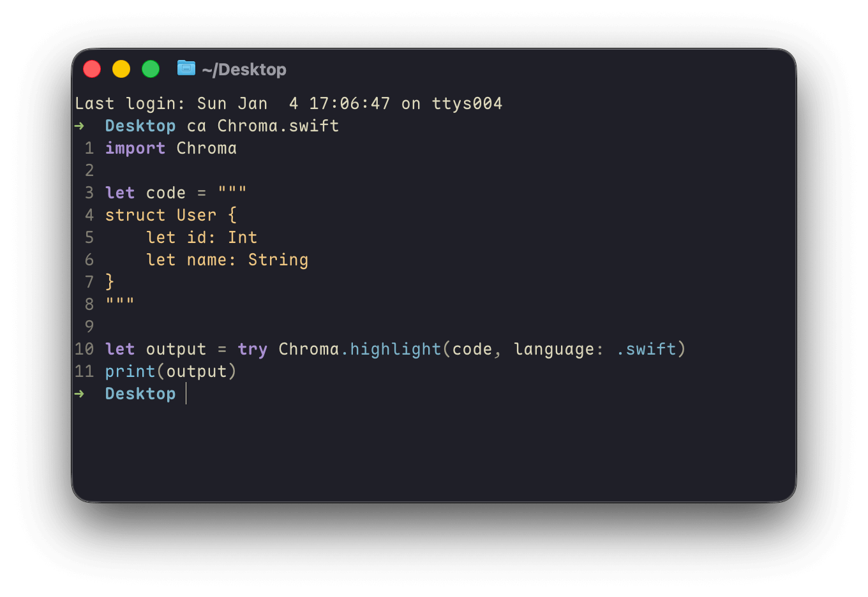Click the print call on line 11
868x597 pixels.
coord(130,371)
